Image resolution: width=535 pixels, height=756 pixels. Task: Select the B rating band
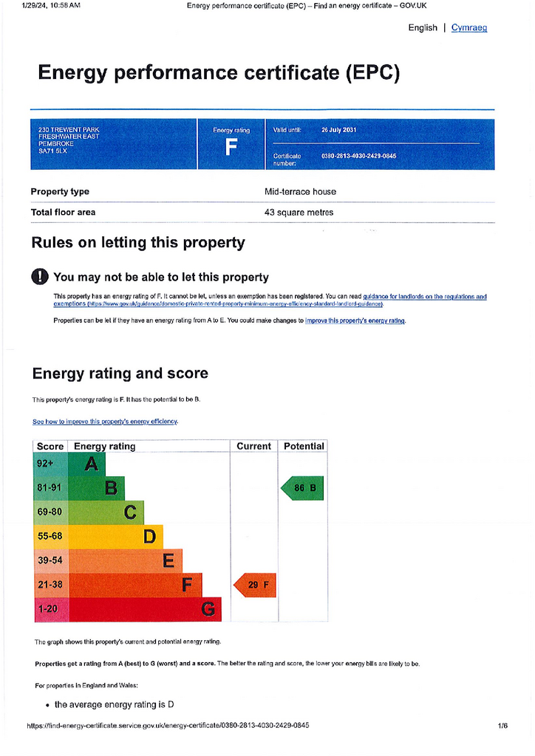pos(97,488)
